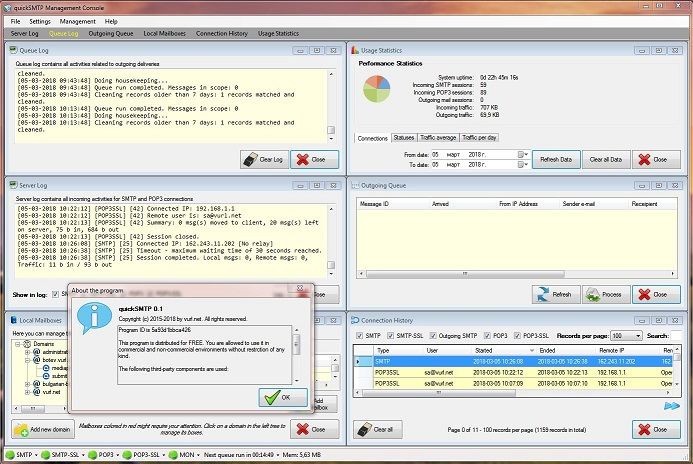Click the next page double-arrow icon
The width and height of the screenshot is (693, 464).
671,406
